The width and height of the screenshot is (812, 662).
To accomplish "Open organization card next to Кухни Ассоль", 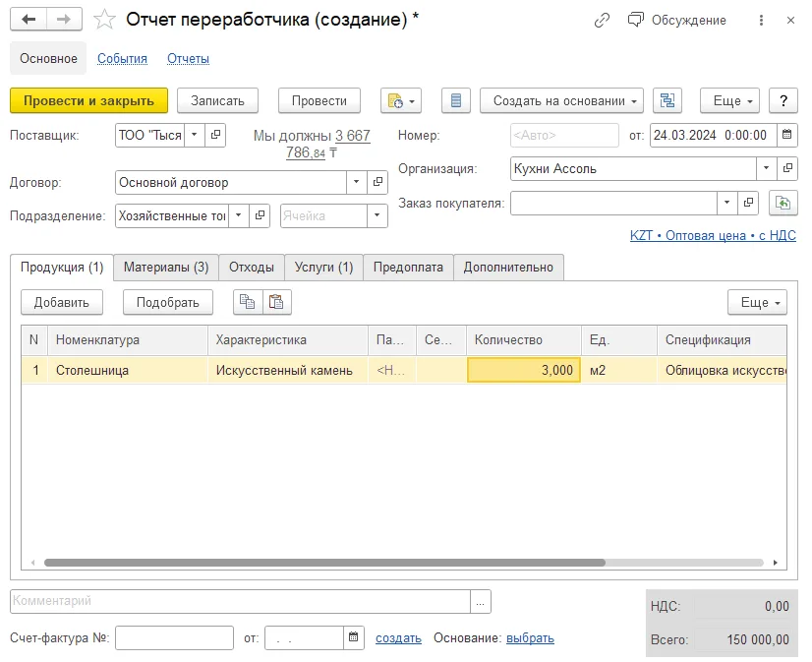I will point(787,168).
